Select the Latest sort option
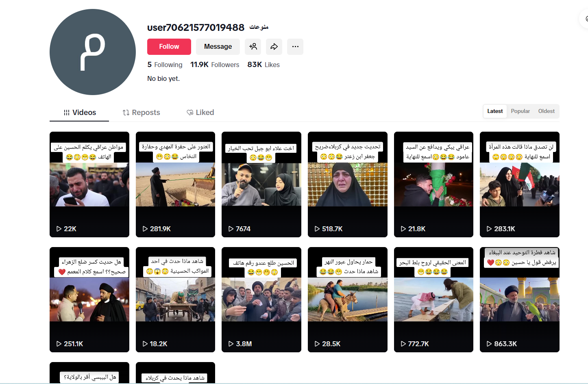Viewport: 588px width, 384px height. tap(495, 111)
